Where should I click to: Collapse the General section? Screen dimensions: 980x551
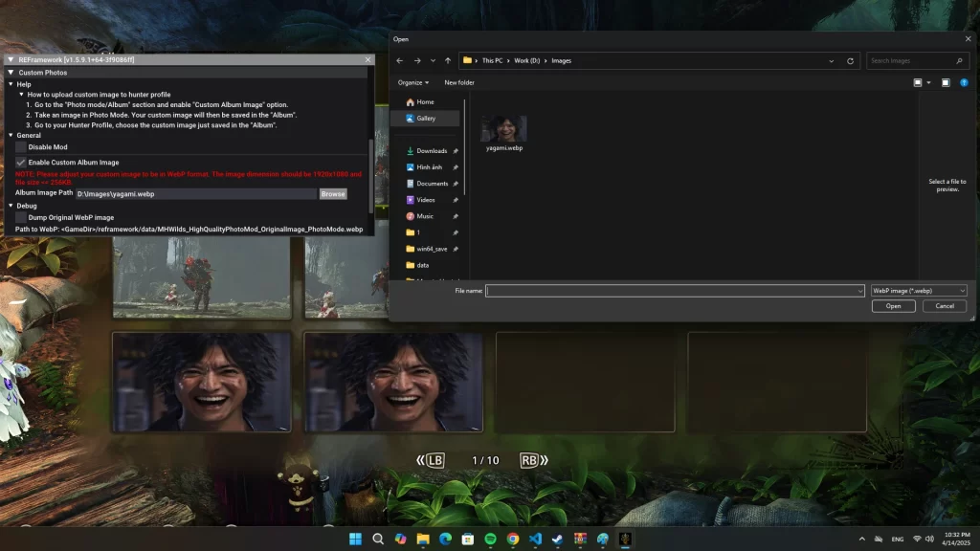[11, 135]
